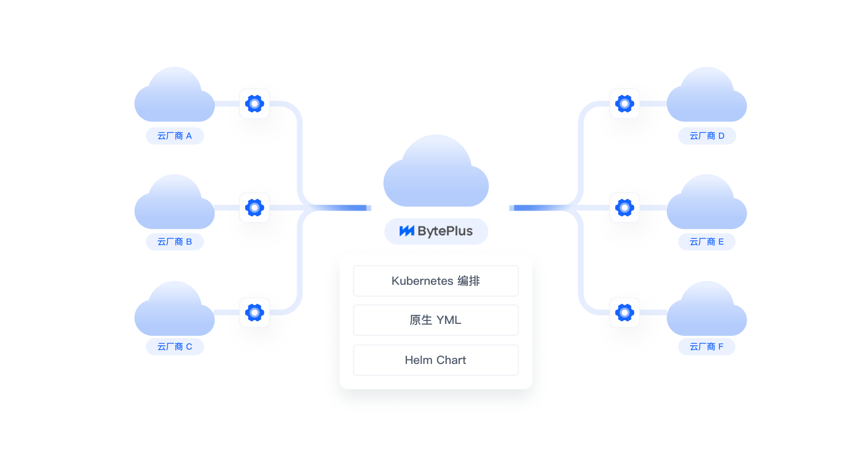Image resolution: width=868 pixels, height=456 pixels.
Task: Click the 云厂商 E label
Action: (x=706, y=242)
